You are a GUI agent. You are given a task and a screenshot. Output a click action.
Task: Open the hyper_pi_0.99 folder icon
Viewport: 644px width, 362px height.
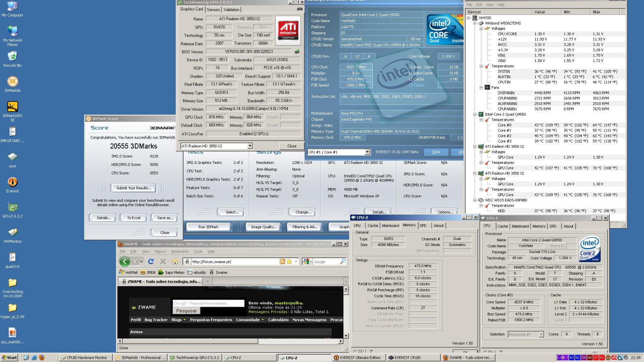(12, 310)
